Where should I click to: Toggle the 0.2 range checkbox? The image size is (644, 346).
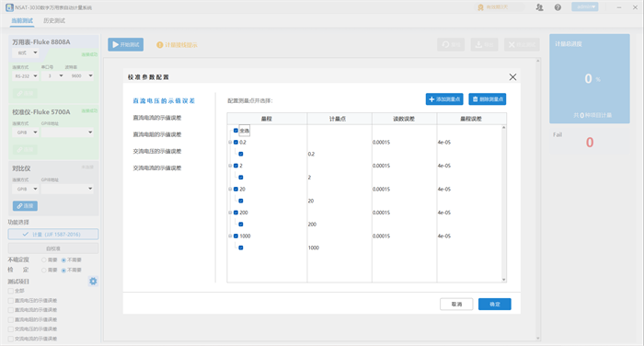[x=236, y=143]
